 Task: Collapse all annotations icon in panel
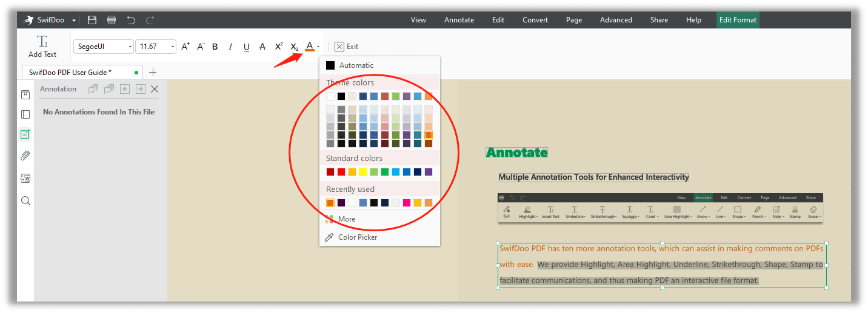(109, 89)
